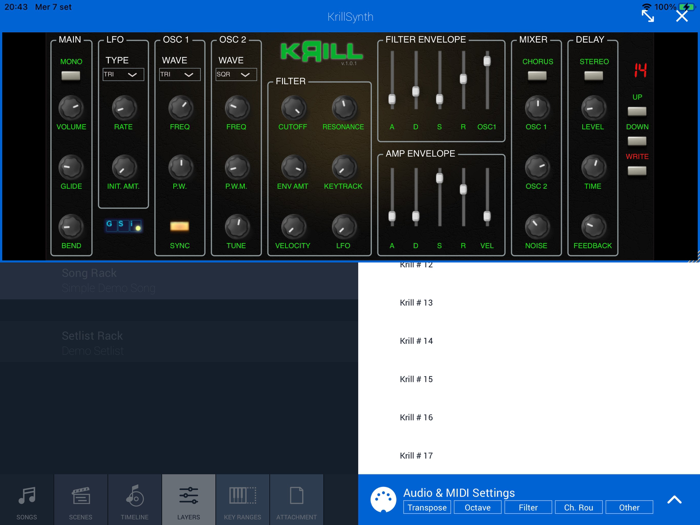
Task: Open the Attachment tab icon
Action: tap(296, 496)
